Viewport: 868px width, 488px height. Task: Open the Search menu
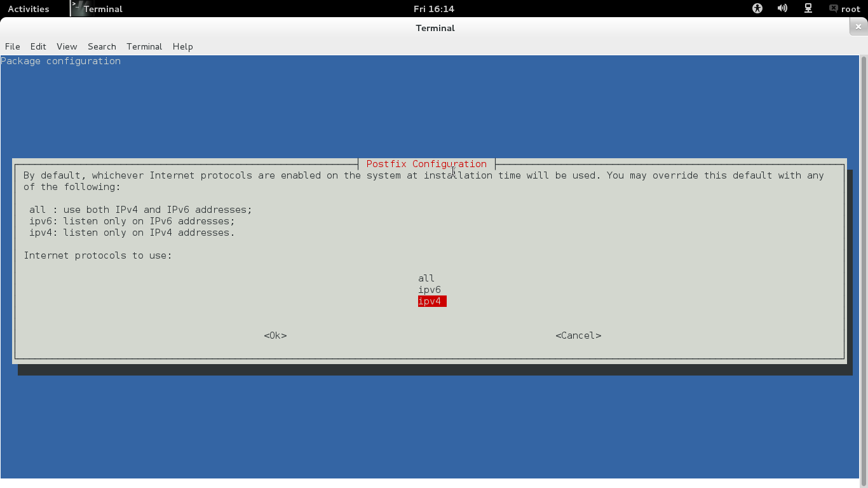[x=102, y=46]
